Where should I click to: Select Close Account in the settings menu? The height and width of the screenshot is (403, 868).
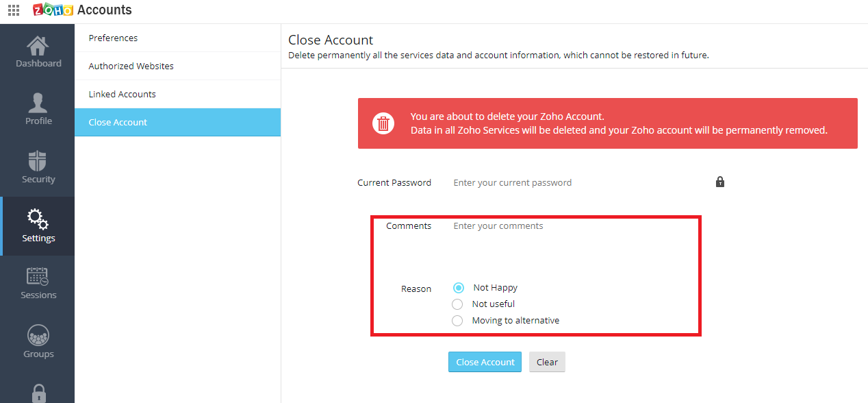[x=118, y=123]
